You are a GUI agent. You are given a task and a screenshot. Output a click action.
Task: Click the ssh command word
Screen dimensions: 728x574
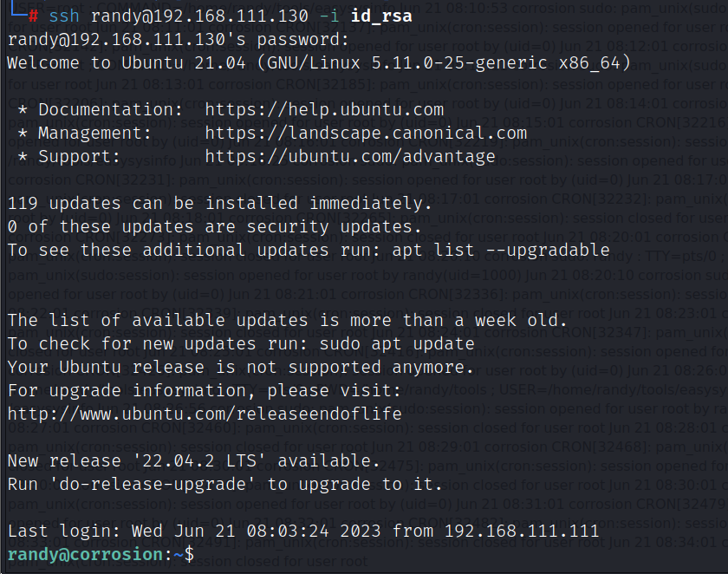[x=64, y=16]
